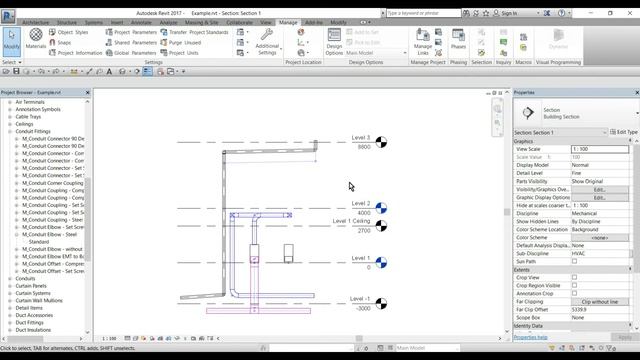Viewport: 640px width, 360px height.
Task: Expand the Air Terminals tree node
Action: (x=10, y=102)
